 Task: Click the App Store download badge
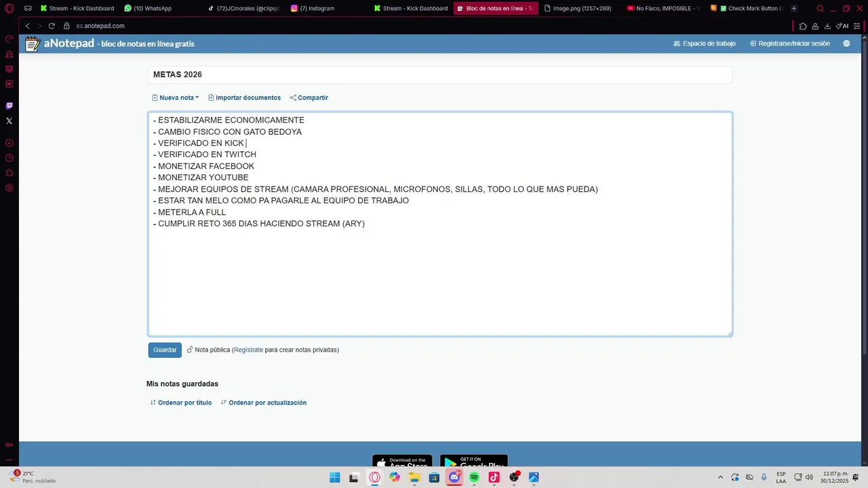402,461
